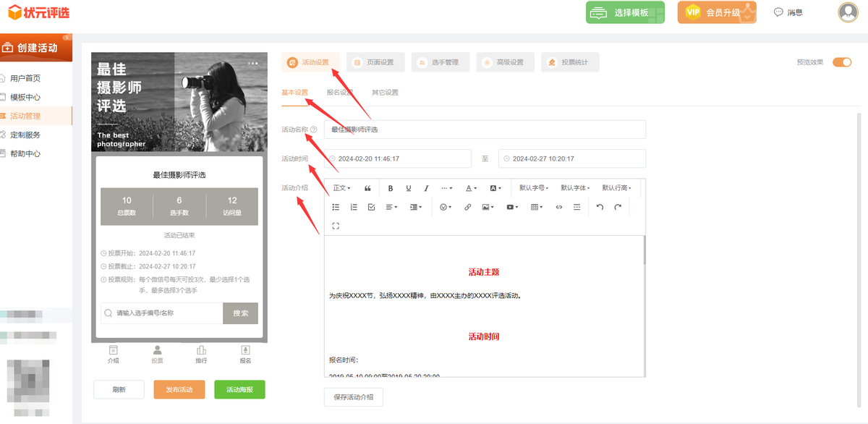This screenshot has width=868, height=424.
Task: Insert a to-do checkbox list
Action: (371, 207)
